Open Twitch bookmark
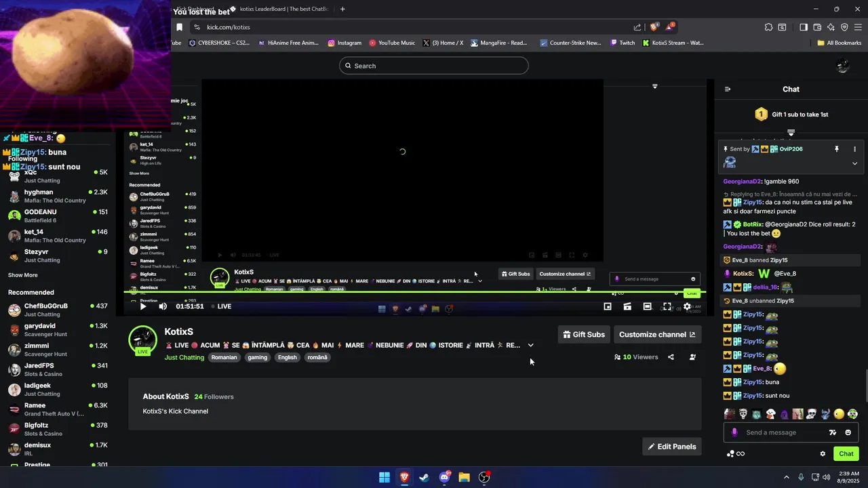 coord(623,43)
